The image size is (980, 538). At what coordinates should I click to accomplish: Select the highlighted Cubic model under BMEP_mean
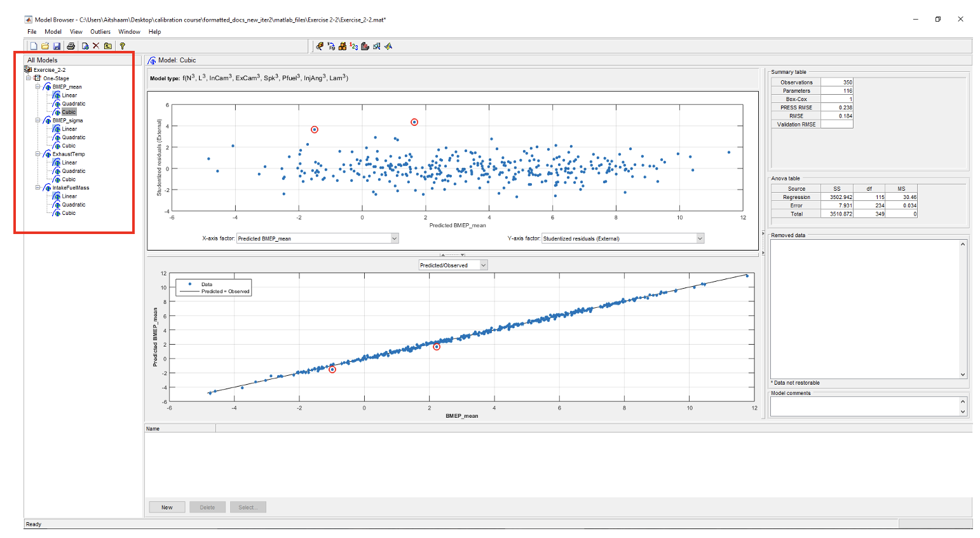[69, 112]
